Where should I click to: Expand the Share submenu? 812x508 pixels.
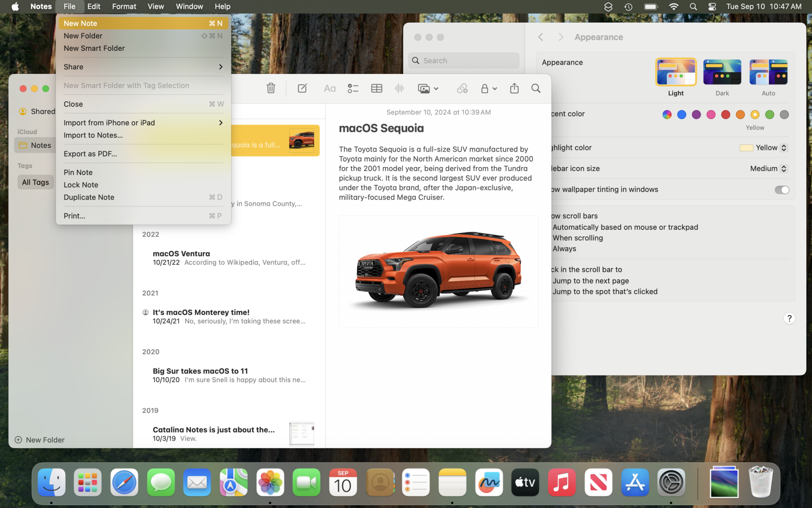click(x=143, y=67)
